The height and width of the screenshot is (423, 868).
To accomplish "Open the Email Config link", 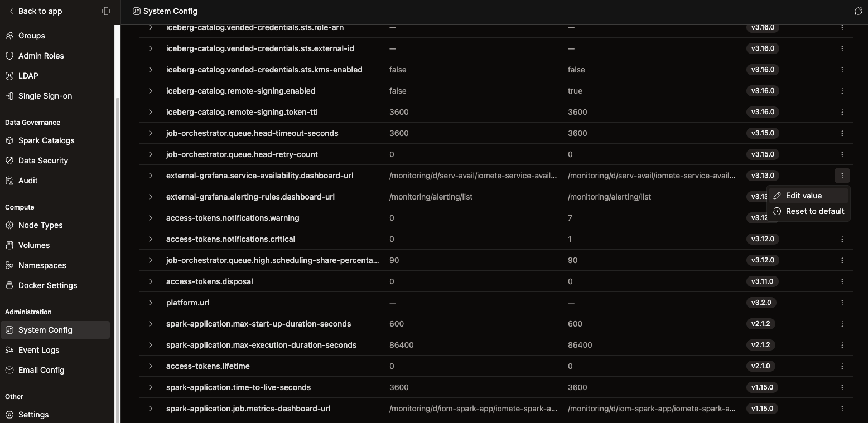I will [55, 370].
